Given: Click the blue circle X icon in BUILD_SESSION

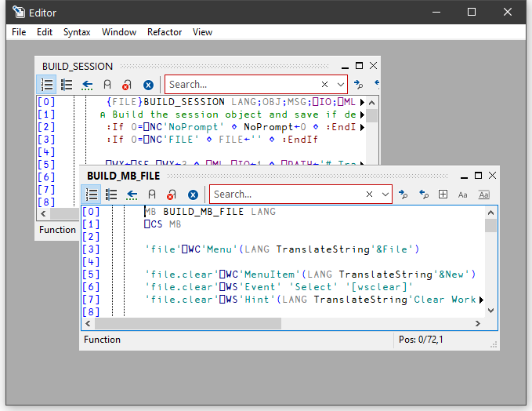Looking at the screenshot, I should [148, 85].
